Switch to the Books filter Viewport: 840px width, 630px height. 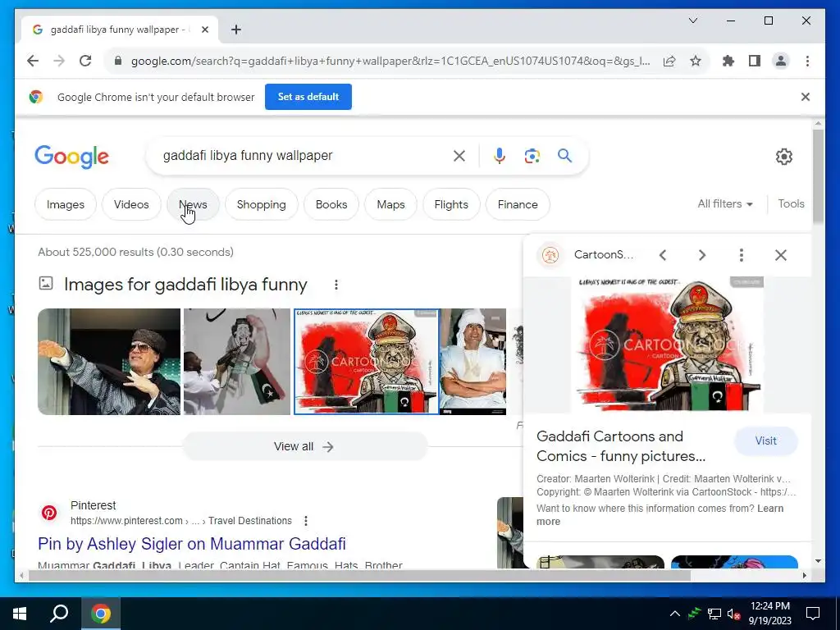[331, 204]
